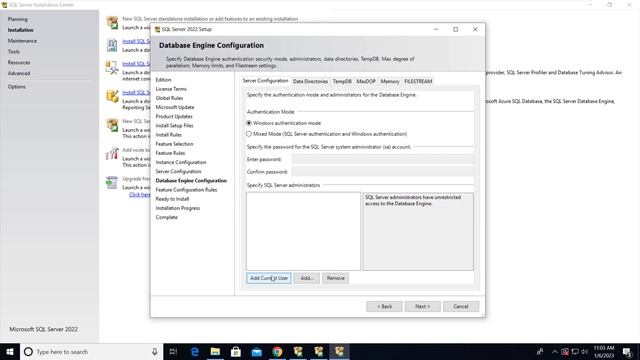This screenshot has height=360, width=640.
Task: Select Resources in Installation Center sidebar
Action: [x=19, y=62]
